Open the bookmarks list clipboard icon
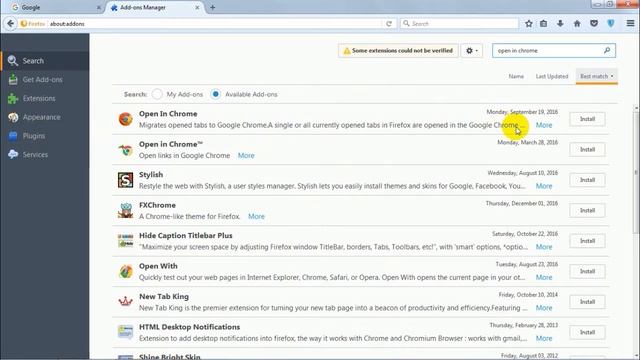Viewport: 640px width, 360px height. tap(543, 24)
